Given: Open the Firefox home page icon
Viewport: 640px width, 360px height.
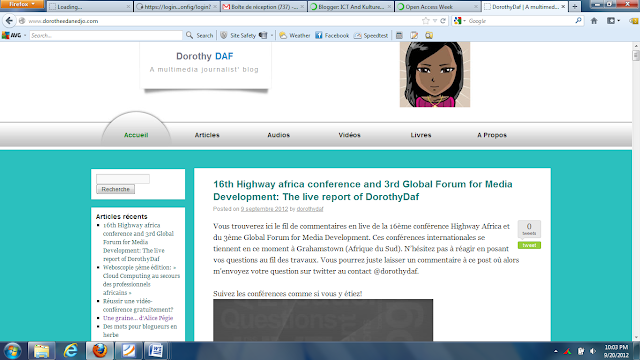Looking at the screenshot, I should pyautogui.click(x=594, y=21).
